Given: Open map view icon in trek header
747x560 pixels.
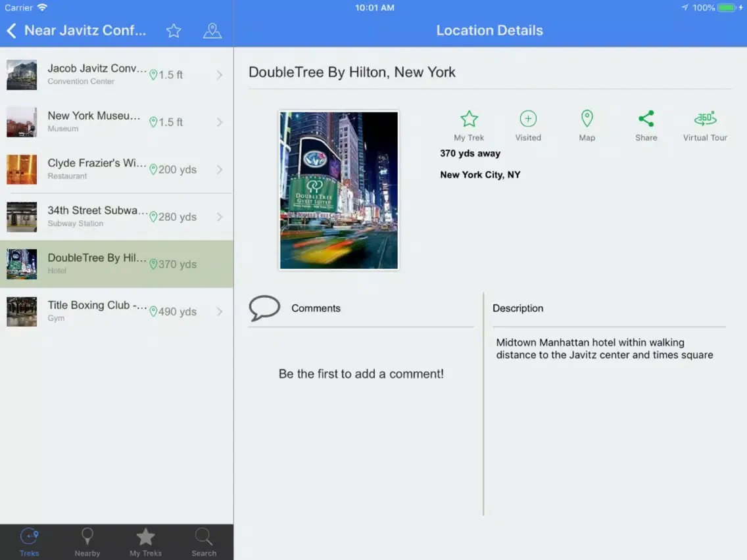Looking at the screenshot, I should click(x=212, y=30).
